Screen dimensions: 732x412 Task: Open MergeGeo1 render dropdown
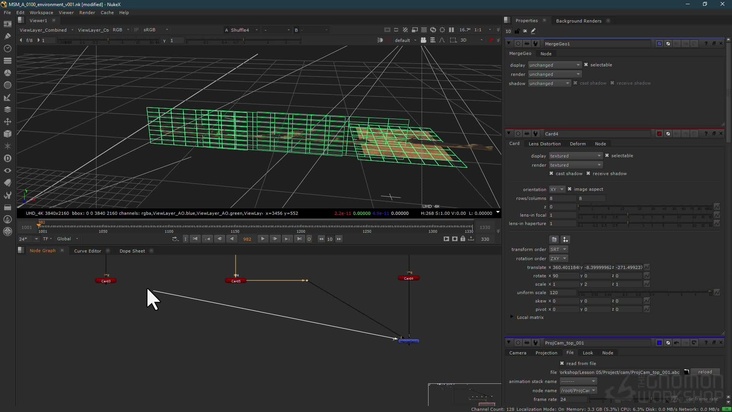pyautogui.click(x=555, y=74)
